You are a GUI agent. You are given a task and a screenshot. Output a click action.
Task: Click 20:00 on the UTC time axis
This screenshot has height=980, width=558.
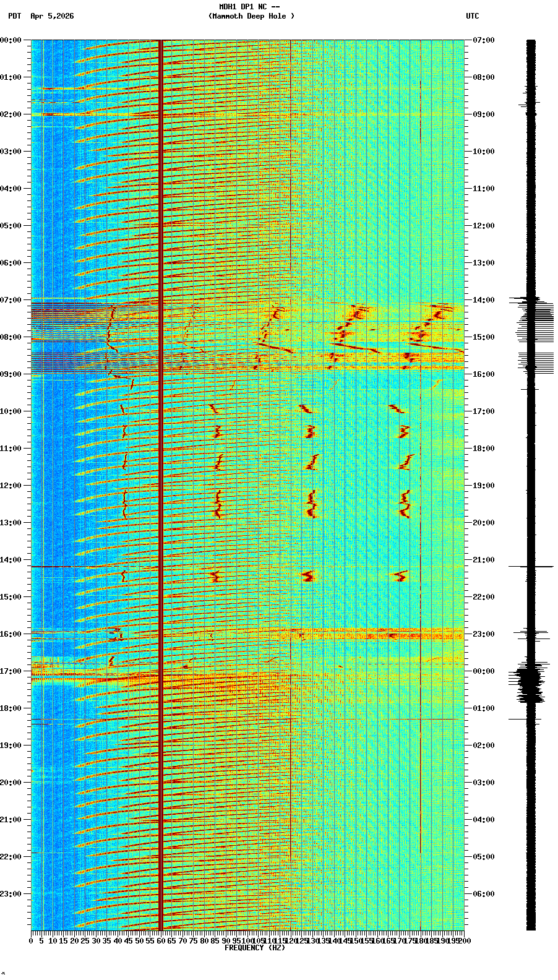(484, 523)
